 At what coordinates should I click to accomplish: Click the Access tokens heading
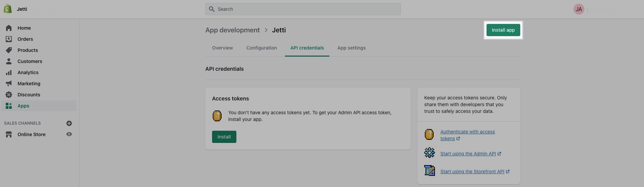coord(231,99)
